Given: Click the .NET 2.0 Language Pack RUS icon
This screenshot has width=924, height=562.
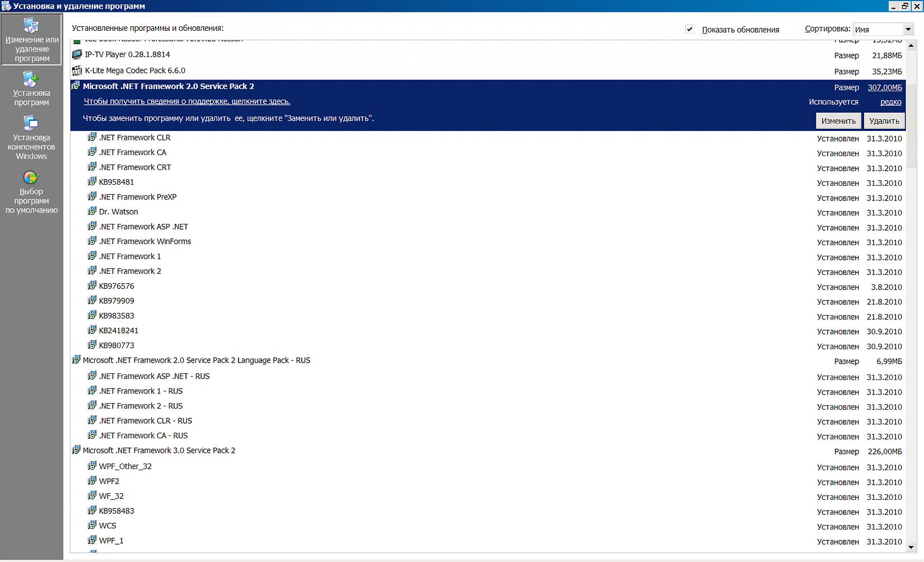Looking at the screenshot, I should (x=76, y=360).
